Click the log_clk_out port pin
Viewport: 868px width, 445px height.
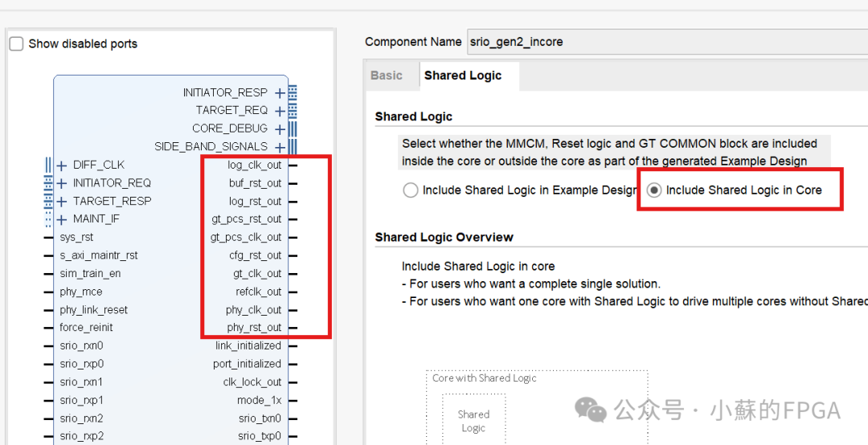pos(293,165)
